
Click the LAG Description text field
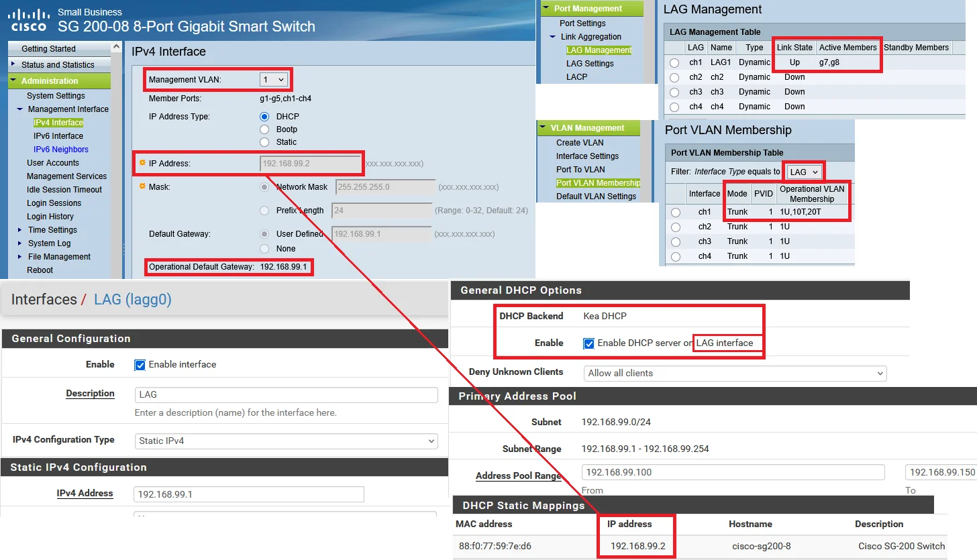287,395
